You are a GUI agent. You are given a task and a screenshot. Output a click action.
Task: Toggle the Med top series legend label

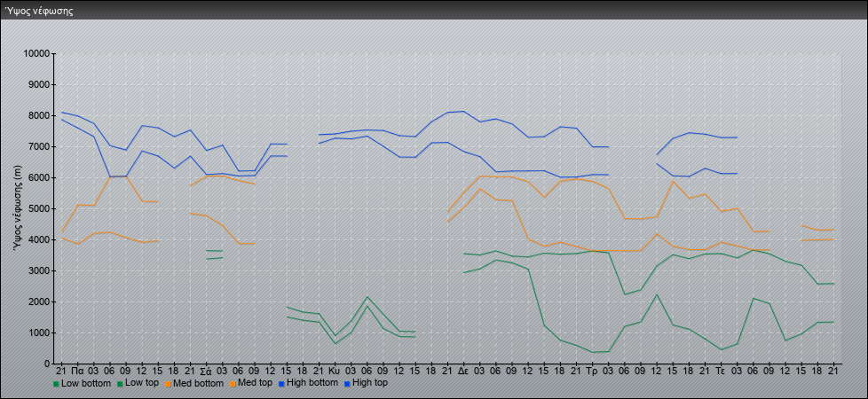click(x=256, y=383)
